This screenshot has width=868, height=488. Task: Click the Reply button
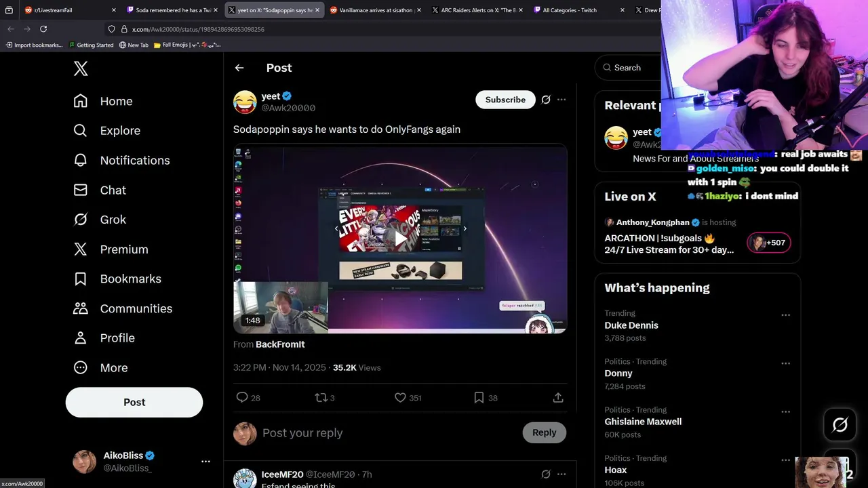pos(544,432)
